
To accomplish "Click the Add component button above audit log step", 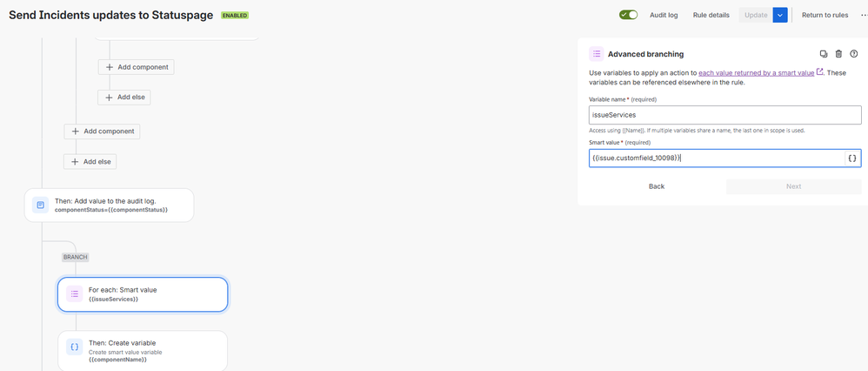I will coord(103,132).
